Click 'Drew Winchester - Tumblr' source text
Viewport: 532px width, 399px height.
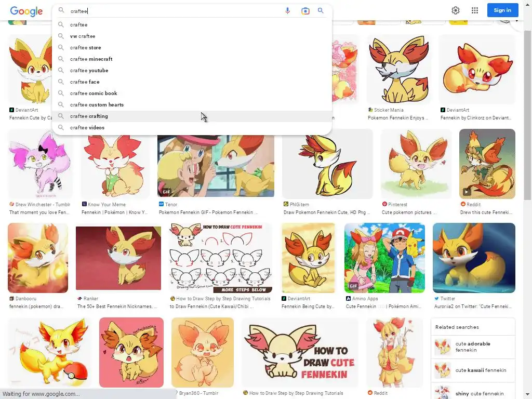pyautogui.click(x=43, y=205)
